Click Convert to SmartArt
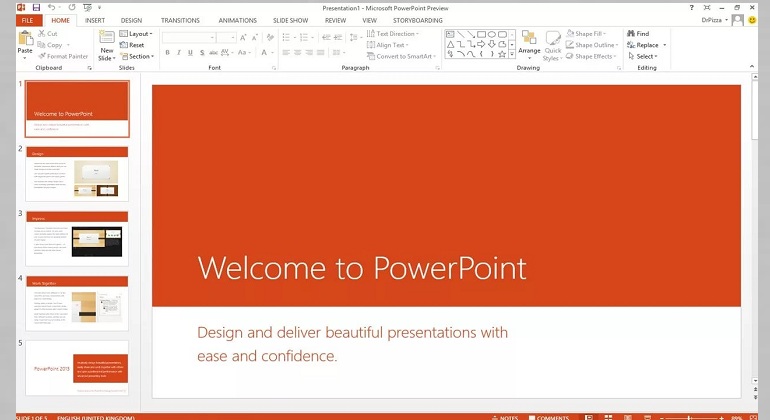770x420 pixels. (x=402, y=56)
